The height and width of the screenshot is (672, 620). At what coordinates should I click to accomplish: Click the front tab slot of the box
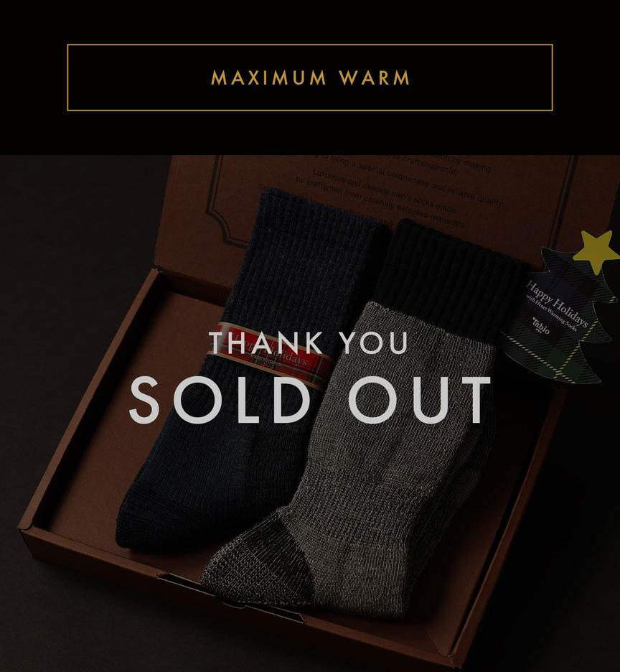[231, 598]
